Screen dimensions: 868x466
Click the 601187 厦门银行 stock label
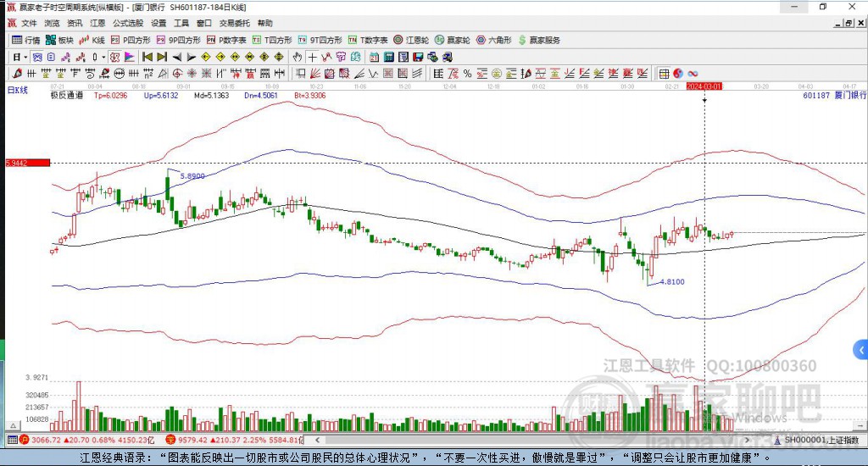coord(834,95)
